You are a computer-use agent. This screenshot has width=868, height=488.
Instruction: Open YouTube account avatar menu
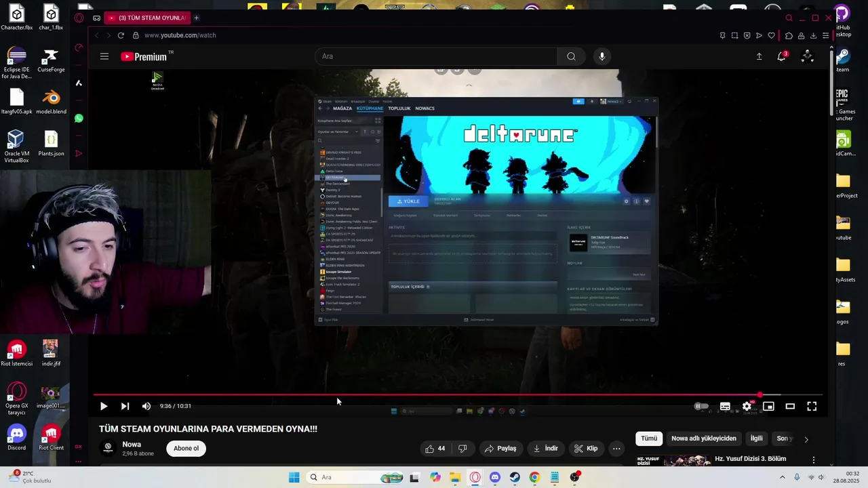coord(807,56)
